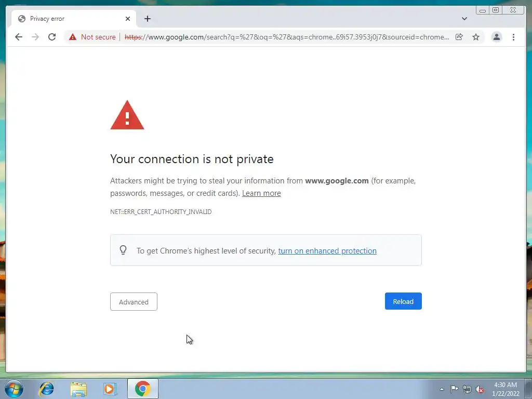Image resolution: width=532 pixels, height=399 pixels.
Task: Click NET::ERR_CERT_AUTHORITY_INVALID error code text
Action: click(161, 212)
